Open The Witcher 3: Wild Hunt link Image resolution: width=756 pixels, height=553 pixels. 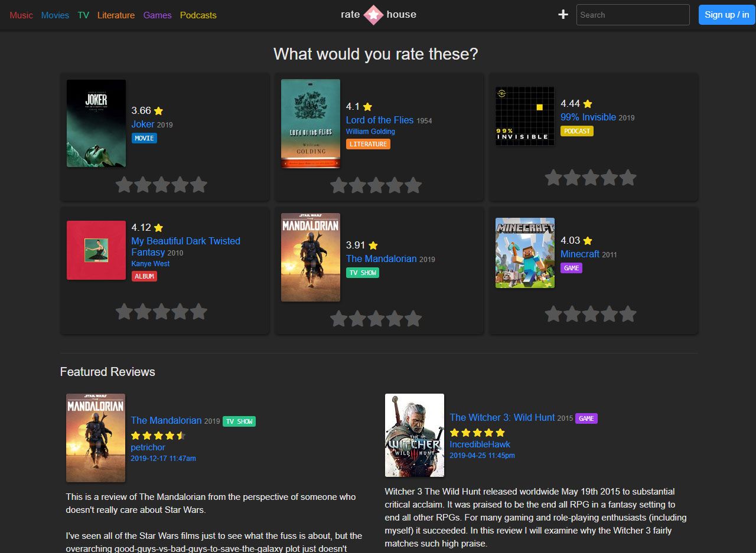pos(502,418)
